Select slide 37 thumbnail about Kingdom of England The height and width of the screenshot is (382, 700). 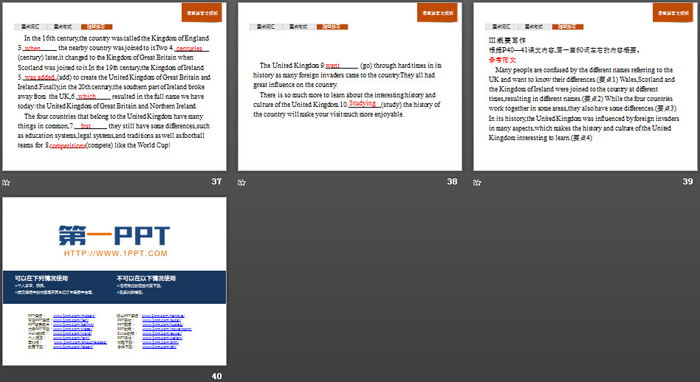(x=114, y=87)
